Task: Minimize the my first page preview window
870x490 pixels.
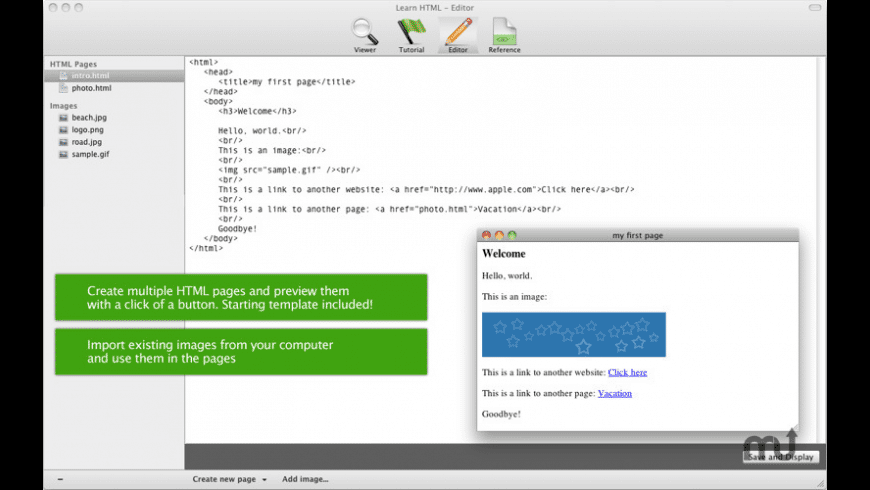Action: (499, 235)
